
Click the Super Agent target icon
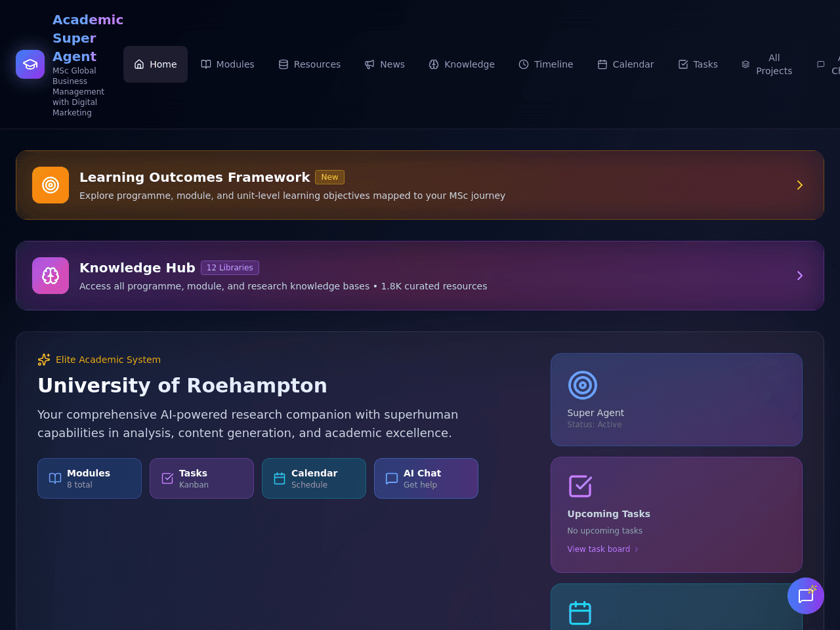583,385
